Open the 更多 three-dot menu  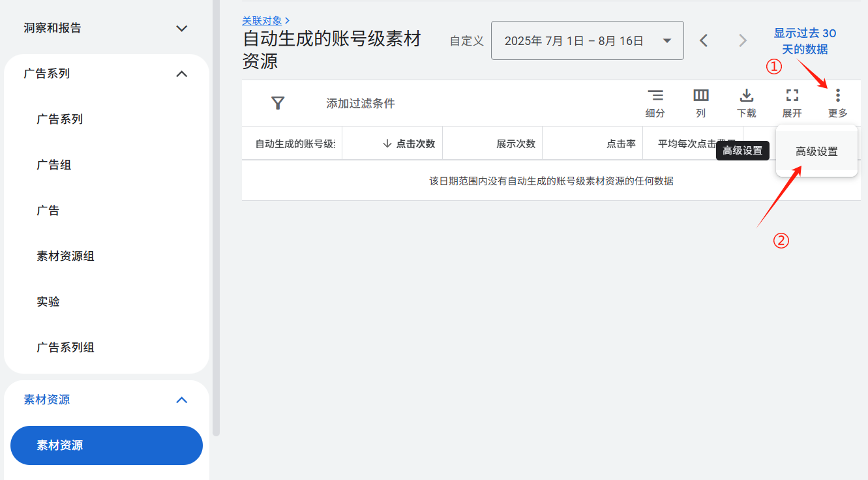click(x=837, y=103)
